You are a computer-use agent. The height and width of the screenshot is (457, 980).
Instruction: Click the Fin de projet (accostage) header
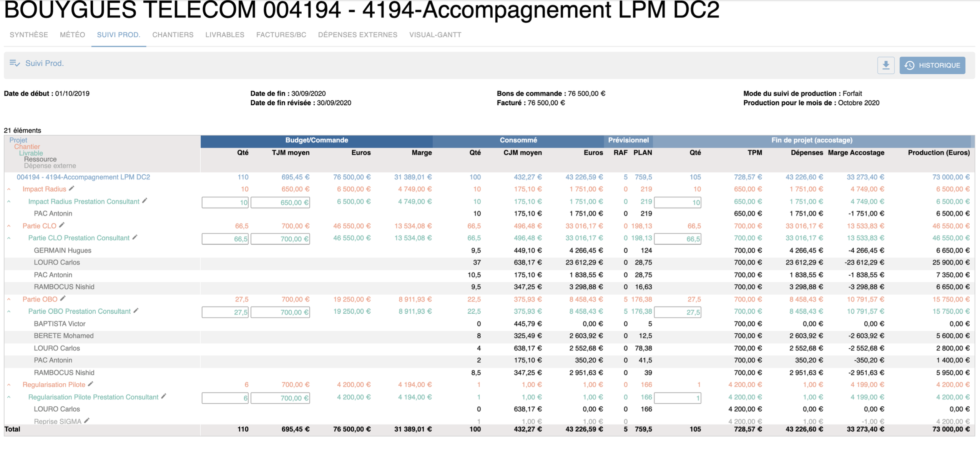tap(812, 141)
